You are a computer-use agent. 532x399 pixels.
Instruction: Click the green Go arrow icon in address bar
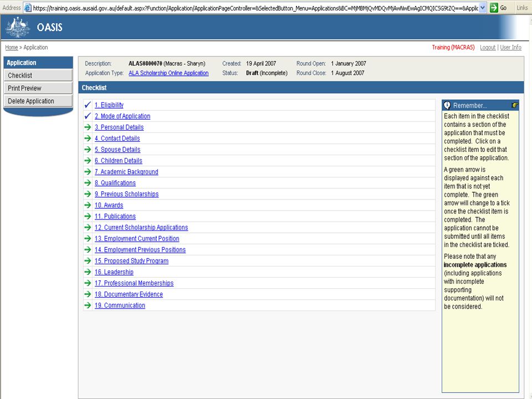click(494, 7)
